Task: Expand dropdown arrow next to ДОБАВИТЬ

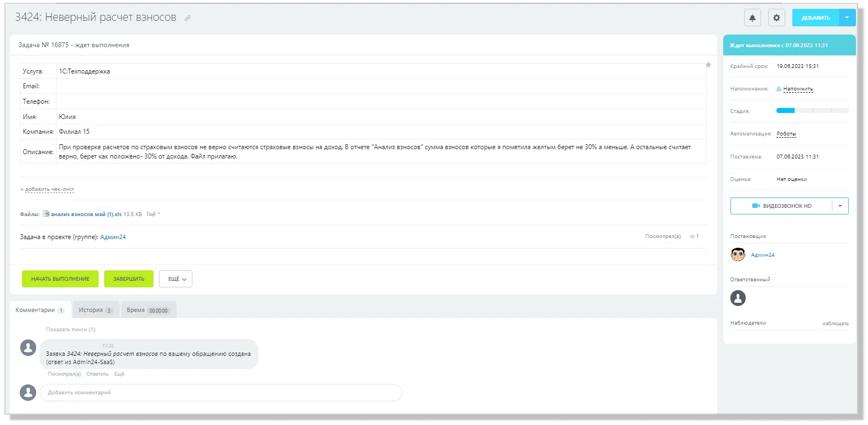Action: coord(847,18)
